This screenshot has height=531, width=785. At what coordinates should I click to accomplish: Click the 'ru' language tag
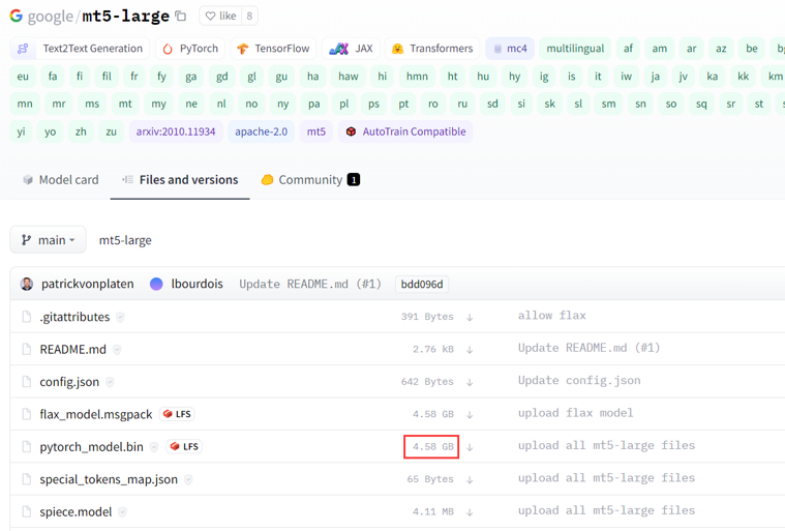462,104
